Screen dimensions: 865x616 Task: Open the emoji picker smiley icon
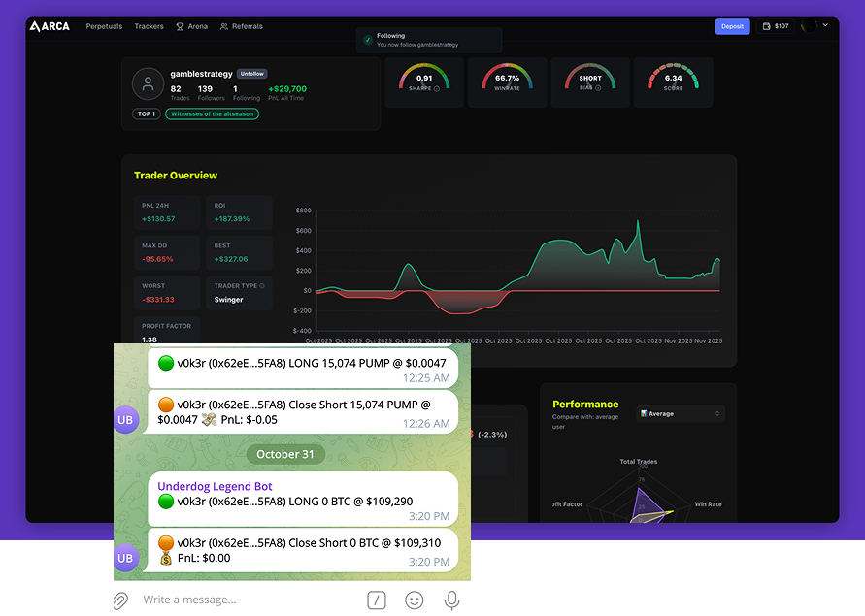tap(415, 600)
